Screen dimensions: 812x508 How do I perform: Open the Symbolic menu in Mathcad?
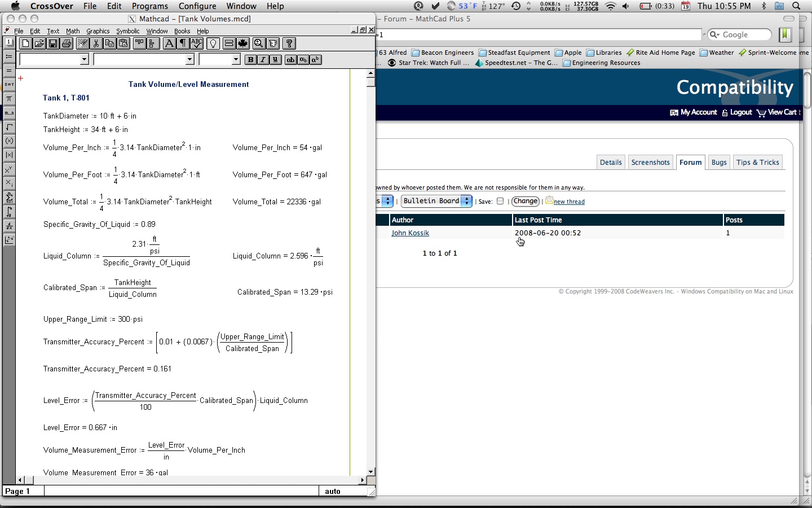click(128, 31)
